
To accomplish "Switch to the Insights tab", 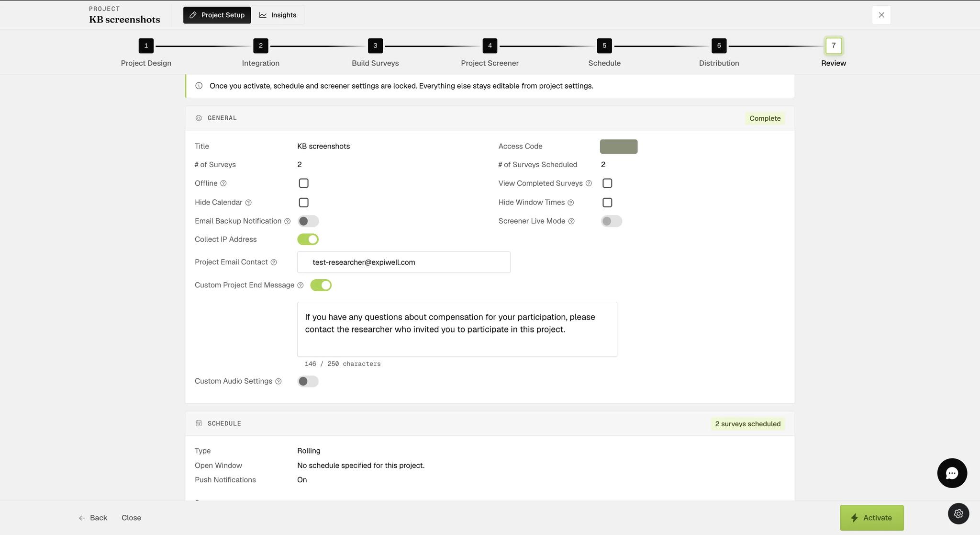I will click(x=278, y=15).
